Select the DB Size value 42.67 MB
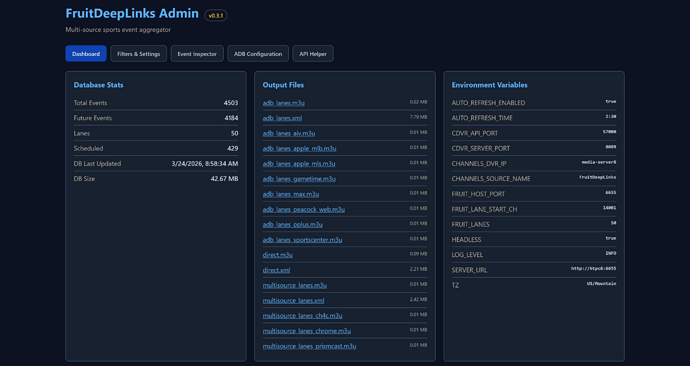 pyautogui.click(x=224, y=179)
